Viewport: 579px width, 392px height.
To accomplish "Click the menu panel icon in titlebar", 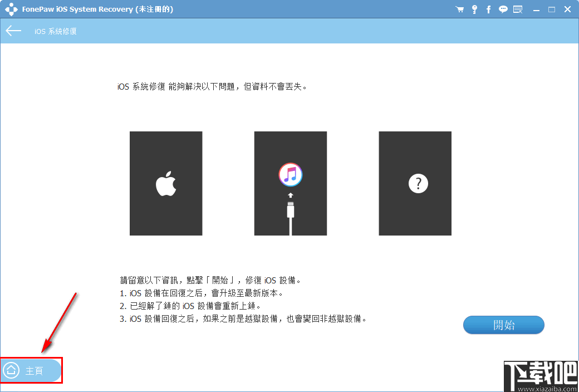I will point(517,9).
